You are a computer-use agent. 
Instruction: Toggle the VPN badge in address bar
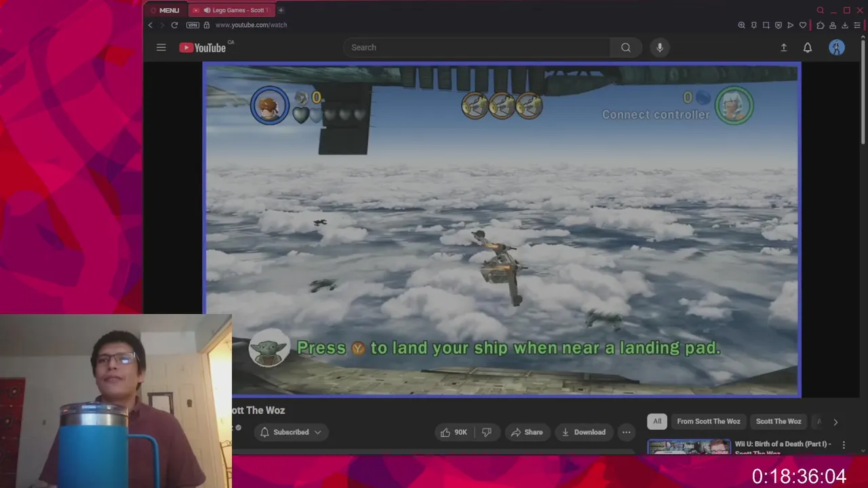coord(193,25)
